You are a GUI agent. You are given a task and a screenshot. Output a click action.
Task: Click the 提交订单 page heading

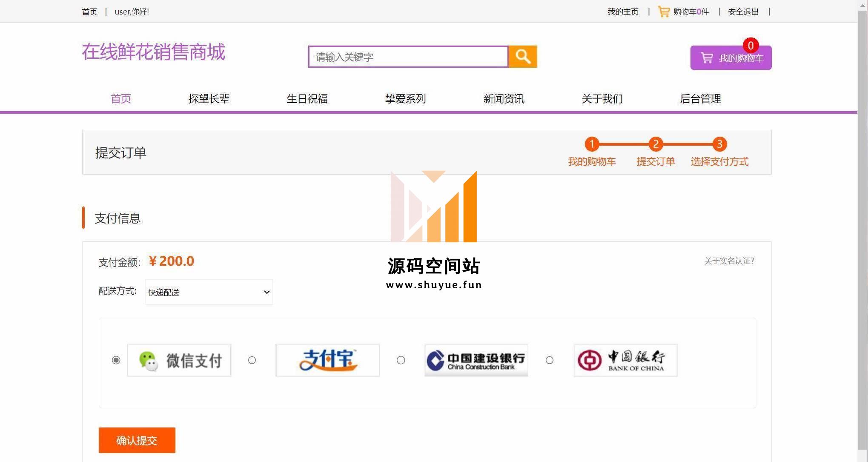click(x=121, y=152)
